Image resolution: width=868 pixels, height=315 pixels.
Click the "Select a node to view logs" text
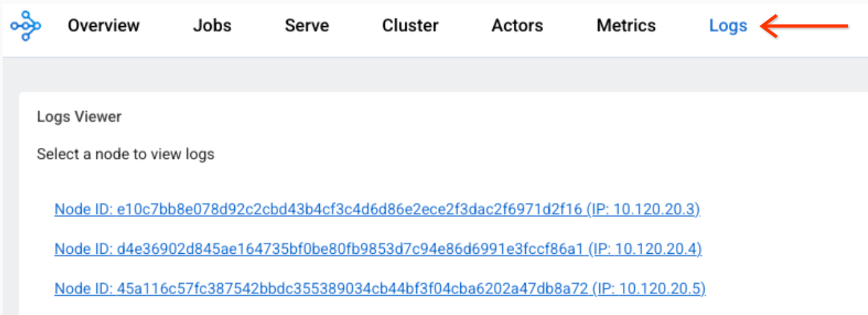[126, 154]
